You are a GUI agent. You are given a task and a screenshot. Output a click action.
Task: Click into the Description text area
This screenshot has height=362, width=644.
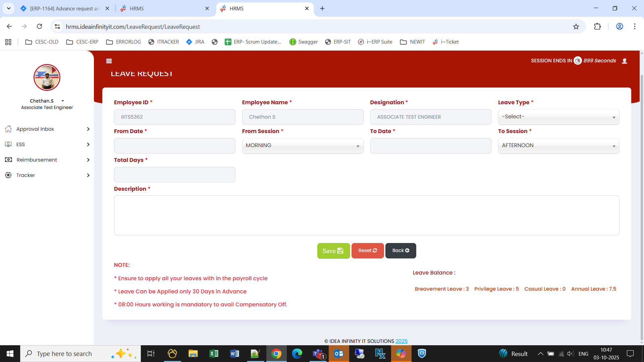coord(366,215)
